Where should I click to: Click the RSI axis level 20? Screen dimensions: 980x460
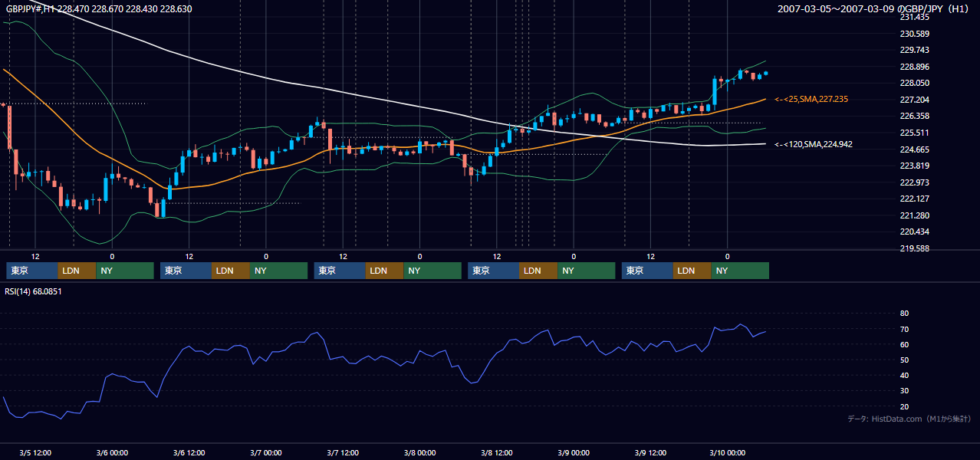point(904,406)
